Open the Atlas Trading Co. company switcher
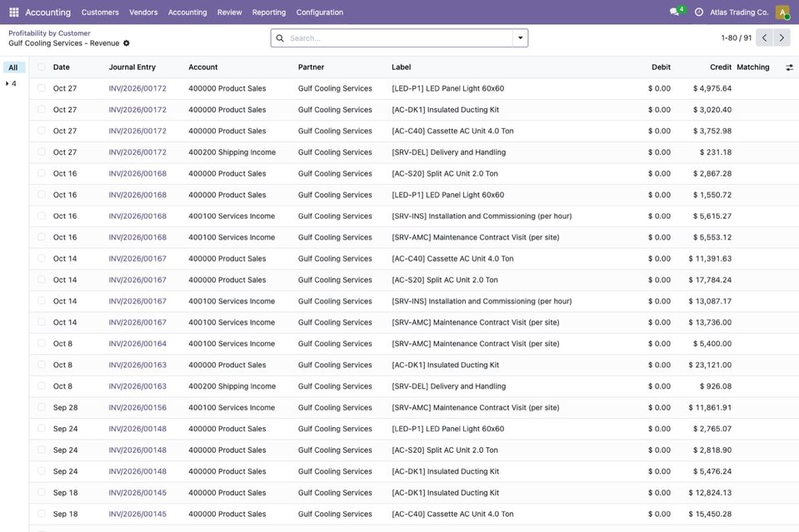This screenshot has height=532, width=799. pyautogui.click(x=739, y=12)
